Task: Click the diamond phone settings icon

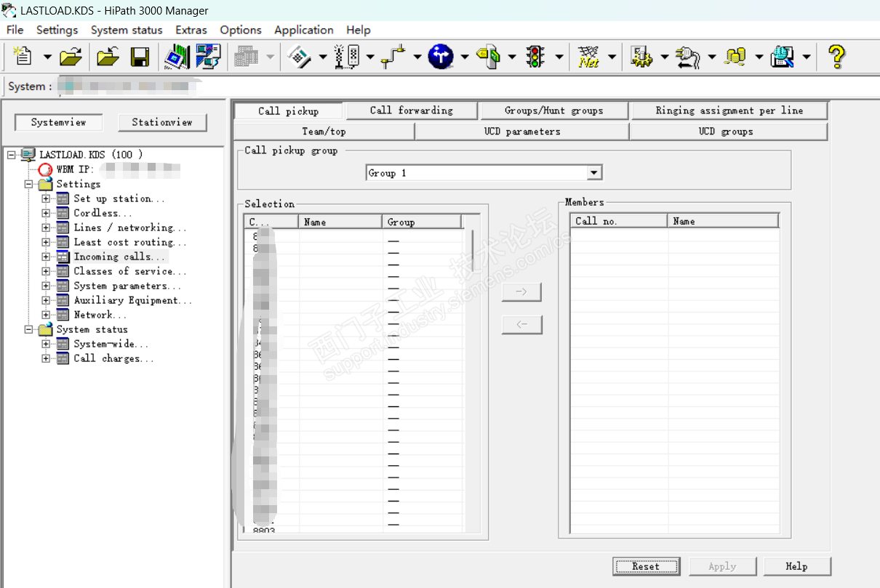Action: click(x=300, y=56)
